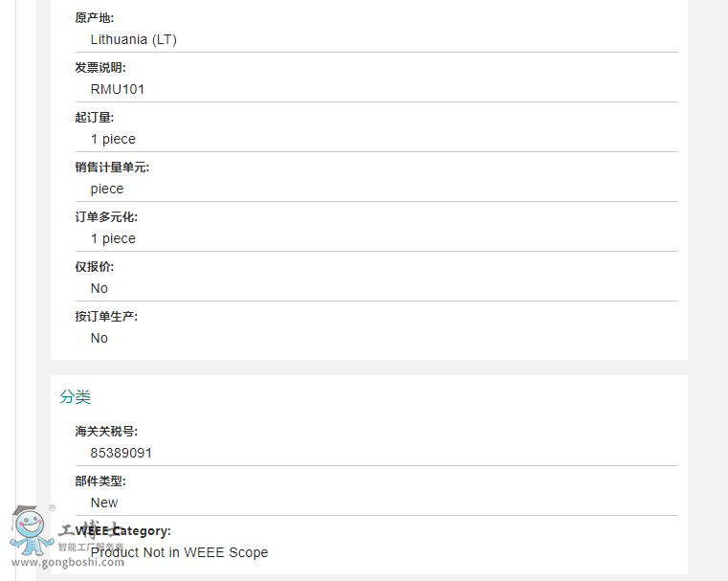
Task: Click the 部件类型 value New
Action: click(104, 503)
